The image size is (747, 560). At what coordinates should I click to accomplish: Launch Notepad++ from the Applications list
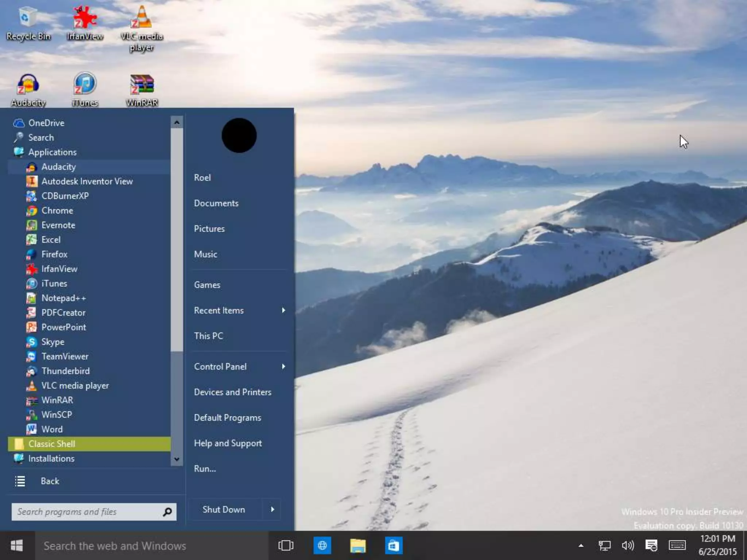pos(89,298)
